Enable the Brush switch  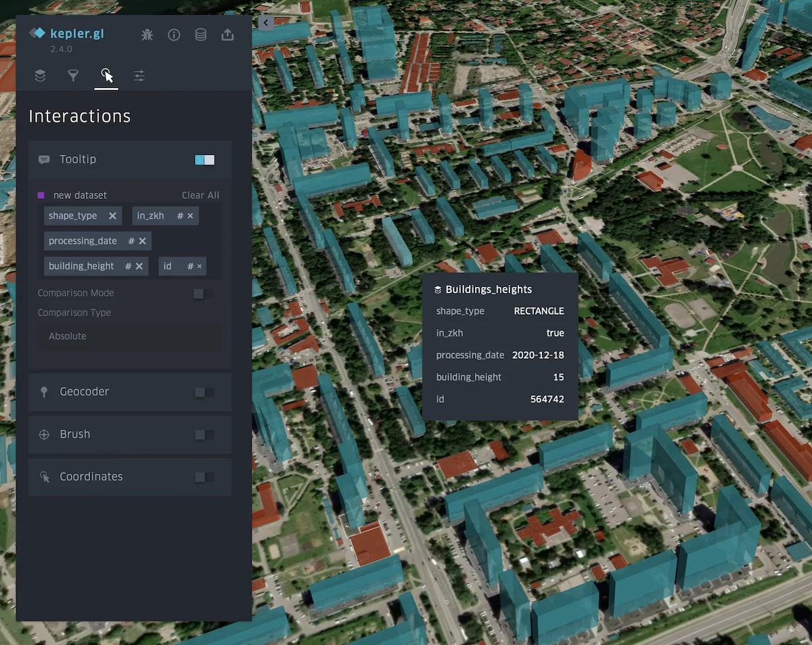pos(204,435)
